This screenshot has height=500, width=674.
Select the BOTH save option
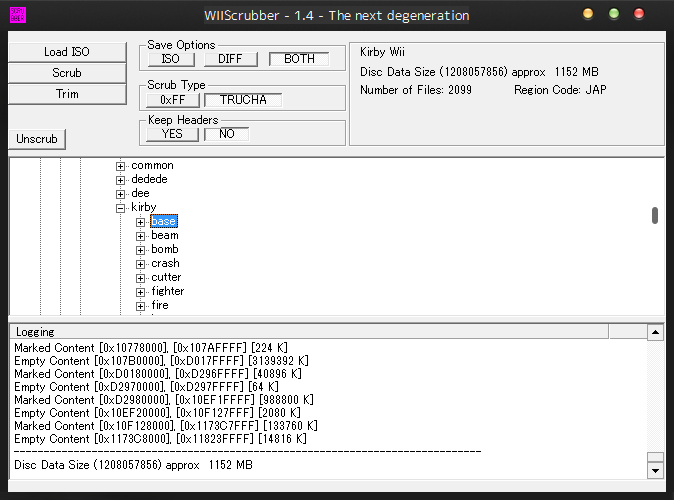coord(299,59)
